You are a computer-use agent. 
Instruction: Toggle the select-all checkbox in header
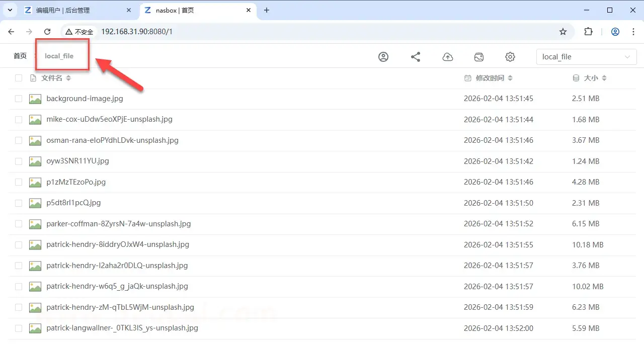click(19, 78)
